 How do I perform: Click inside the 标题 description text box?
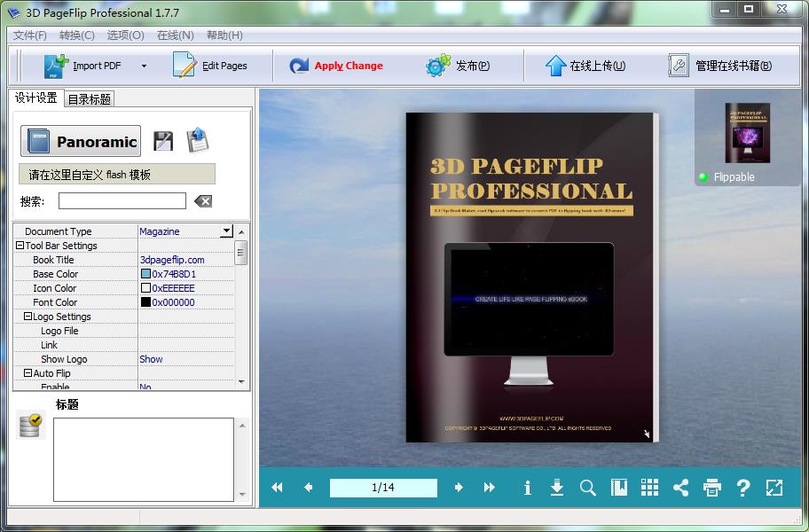pos(144,459)
